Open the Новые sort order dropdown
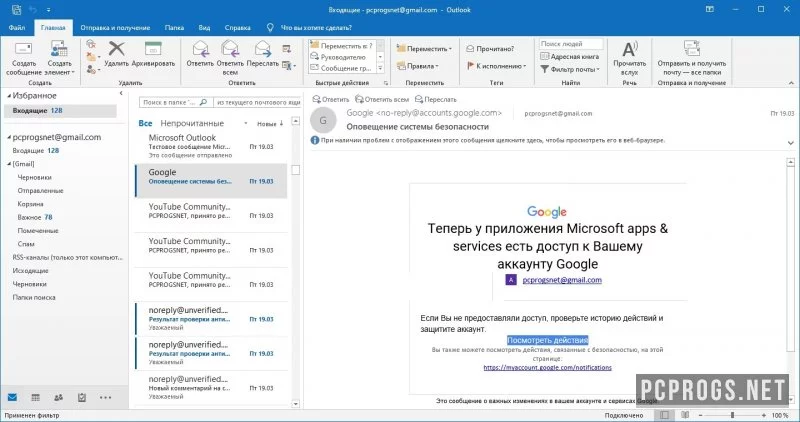The width and height of the screenshot is (800, 422). click(270, 123)
